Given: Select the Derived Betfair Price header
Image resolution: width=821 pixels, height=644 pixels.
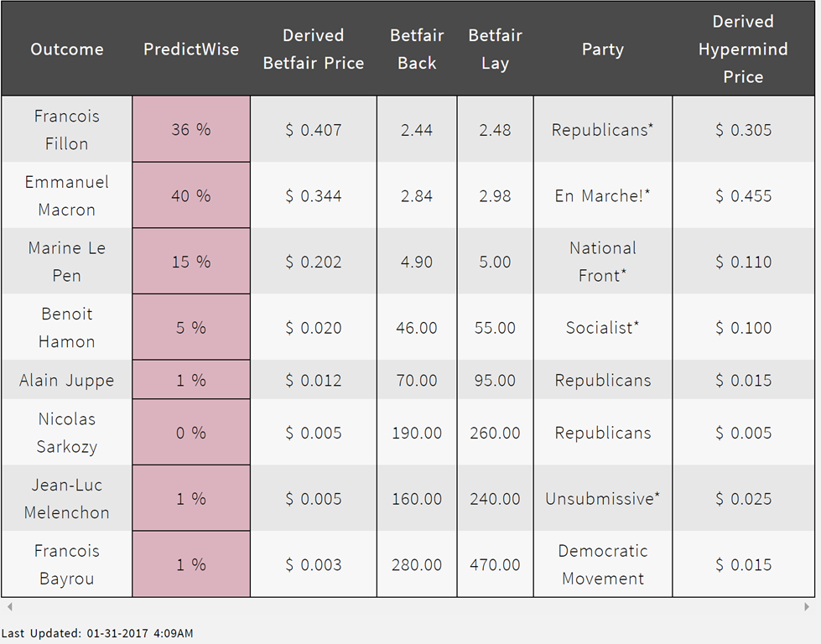Looking at the screenshot, I should (314, 49).
